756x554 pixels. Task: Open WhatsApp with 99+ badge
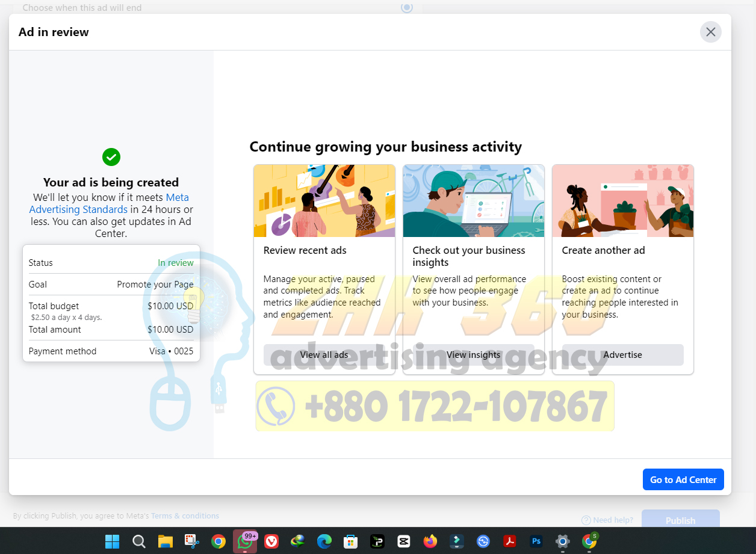click(245, 541)
